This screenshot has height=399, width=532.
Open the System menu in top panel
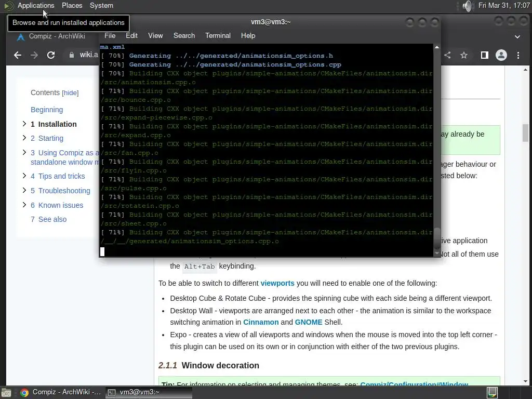point(101,5)
